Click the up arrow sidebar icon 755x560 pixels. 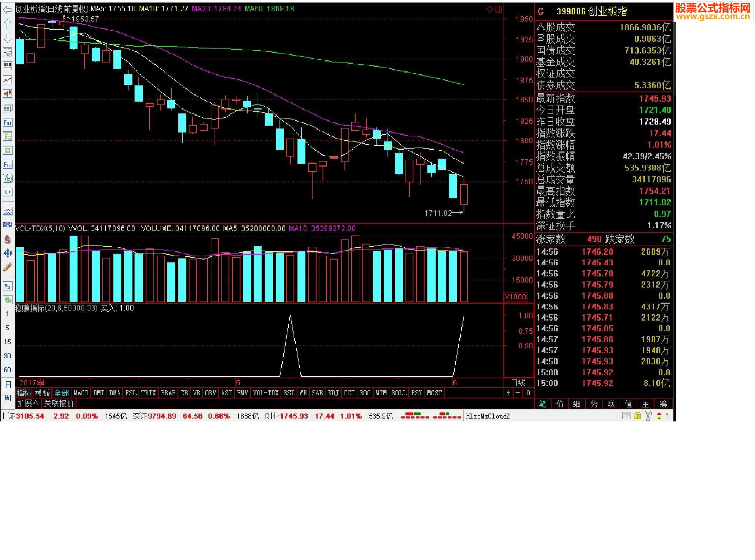tap(7, 24)
